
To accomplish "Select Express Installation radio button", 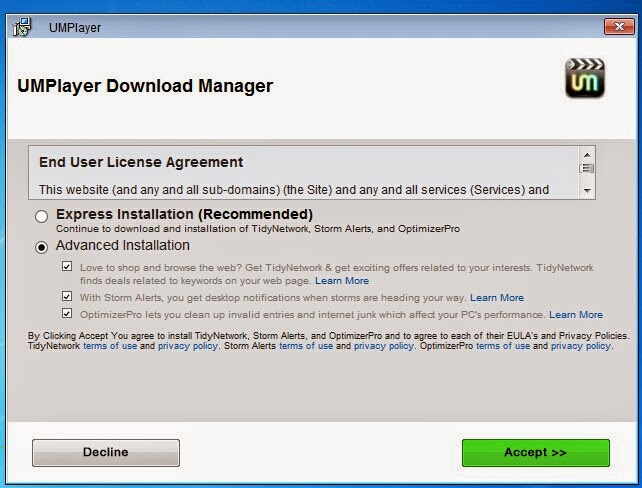I will coord(41,216).
